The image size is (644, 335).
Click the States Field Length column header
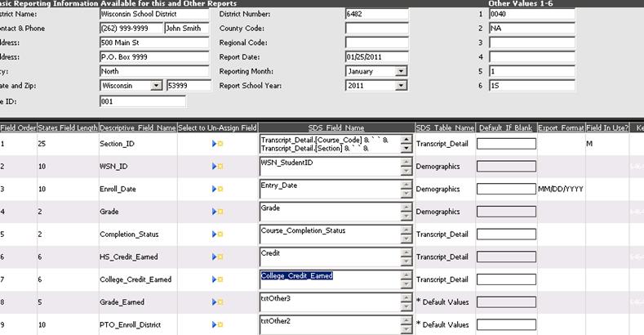[x=68, y=127]
